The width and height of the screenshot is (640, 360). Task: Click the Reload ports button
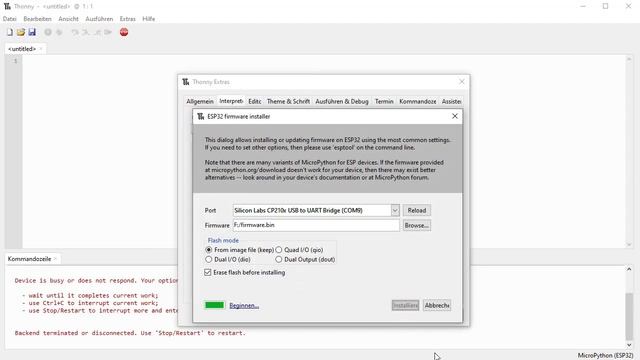[417, 211]
